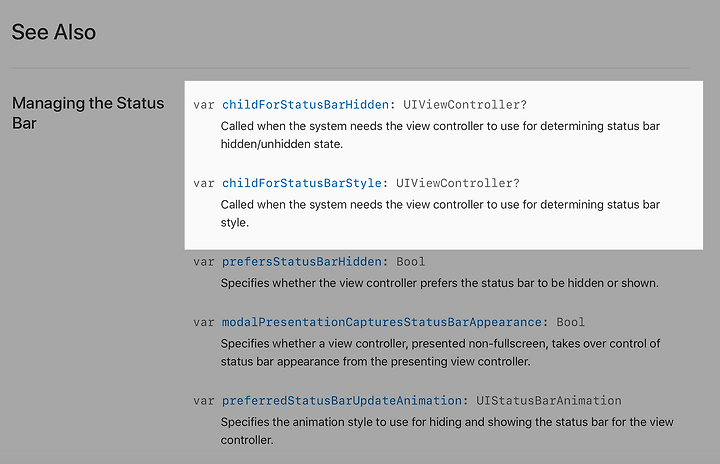Click the prefersStatusBarHidden description sentence
Screen dimensions: 720x464
tap(439, 283)
